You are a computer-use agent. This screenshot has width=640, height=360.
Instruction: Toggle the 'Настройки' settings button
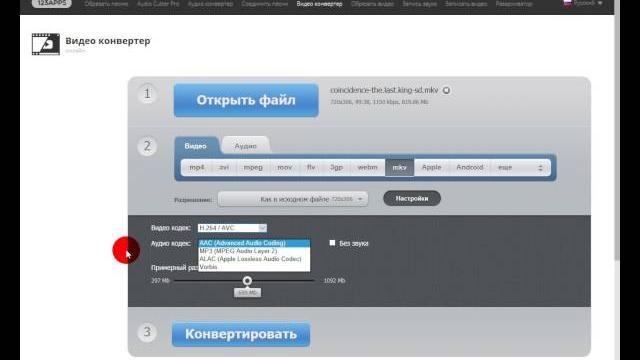[412, 198]
